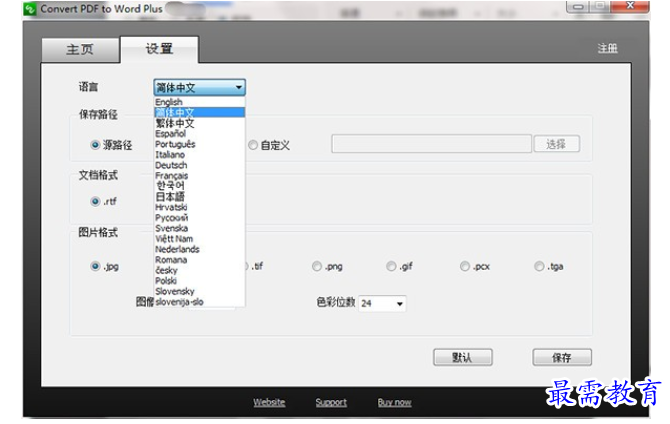670x424 pixels.
Task: Close the Convert PDF to Word window
Action: (630, 6)
